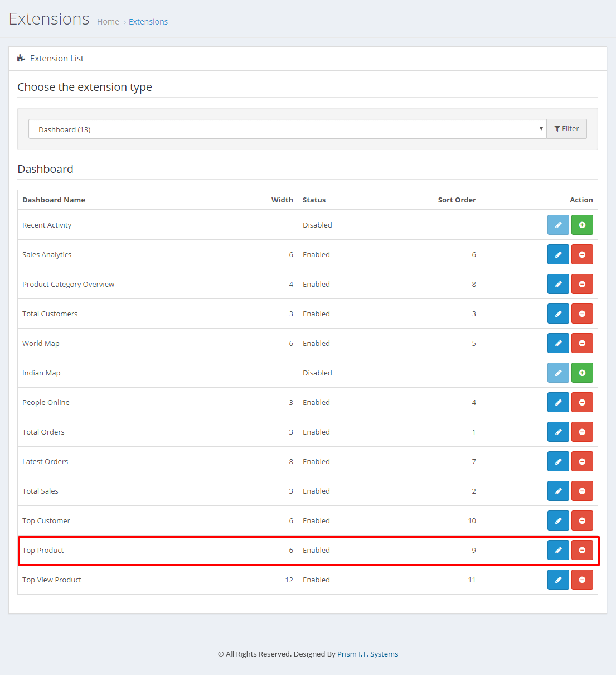This screenshot has height=675, width=616.
Task: Uninstall Product Category Overview extension
Action: [x=582, y=284]
